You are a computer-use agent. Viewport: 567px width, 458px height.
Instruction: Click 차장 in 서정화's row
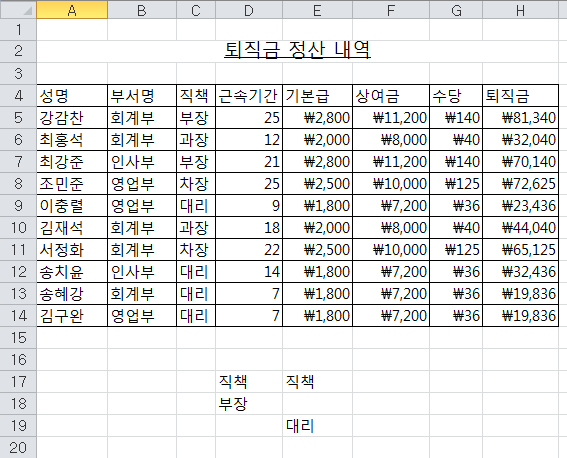point(196,250)
